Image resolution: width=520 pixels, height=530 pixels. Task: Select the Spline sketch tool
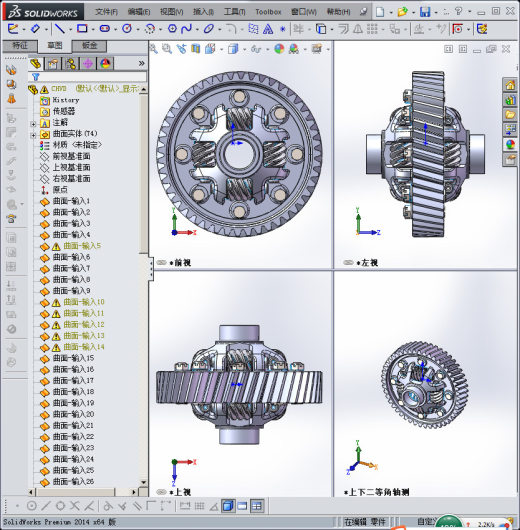tap(186, 29)
